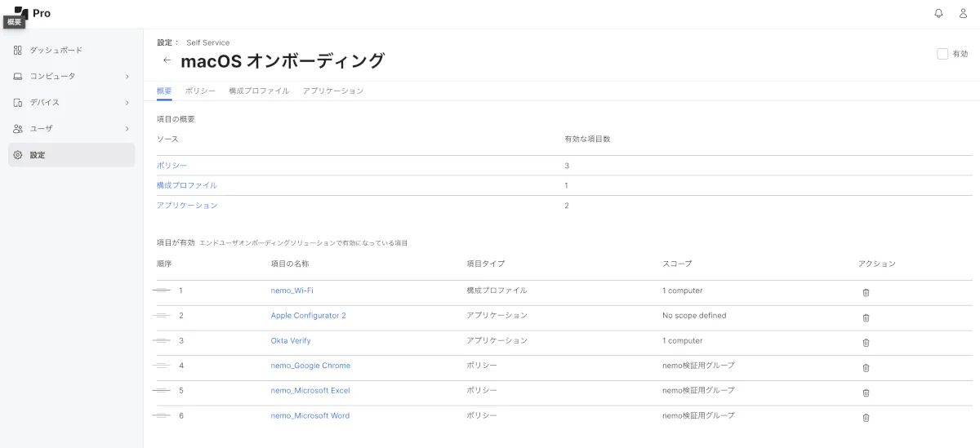This screenshot has height=448, width=980.
Task: Click the 構成プロファイル source link in summary
Action: (x=187, y=185)
